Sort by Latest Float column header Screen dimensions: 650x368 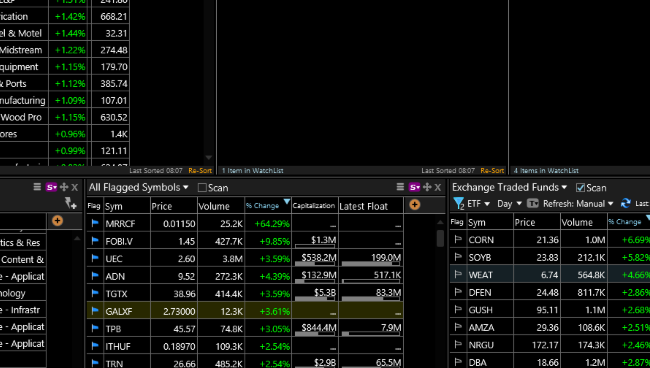pyautogui.click(x=371, y=206)
